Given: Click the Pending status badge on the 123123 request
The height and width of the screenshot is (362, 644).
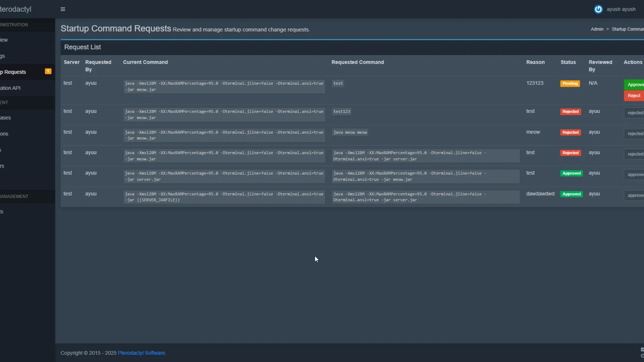Looking at the screenshot, I should (x=570, y=83).
